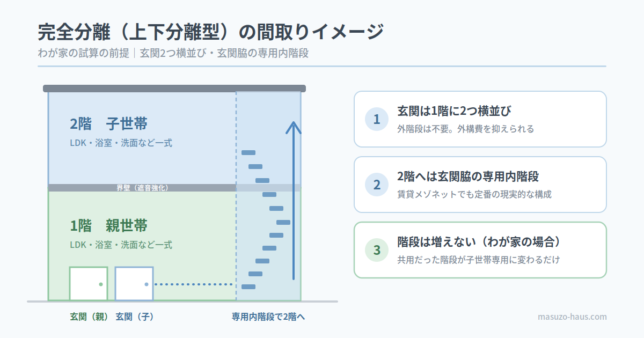Select the 玄関は1階に2つ横並び card
The width and height of the screenshot is (644, 338).
(480, 119)
